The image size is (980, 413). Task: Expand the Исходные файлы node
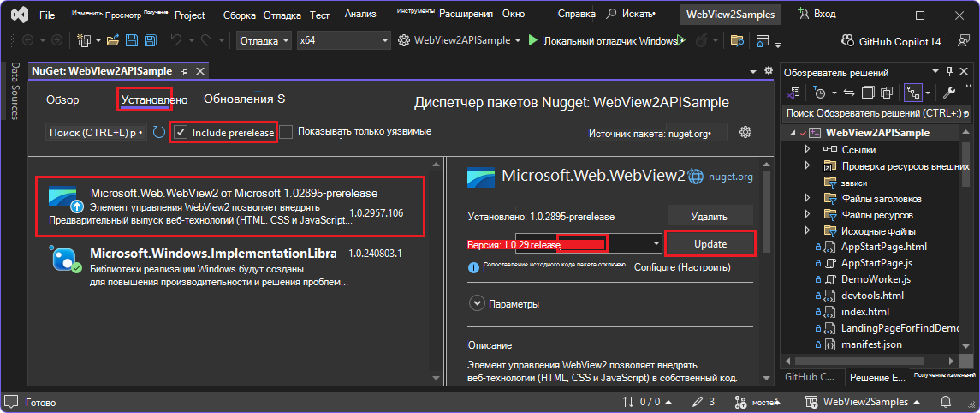click(x=807, y=230)
